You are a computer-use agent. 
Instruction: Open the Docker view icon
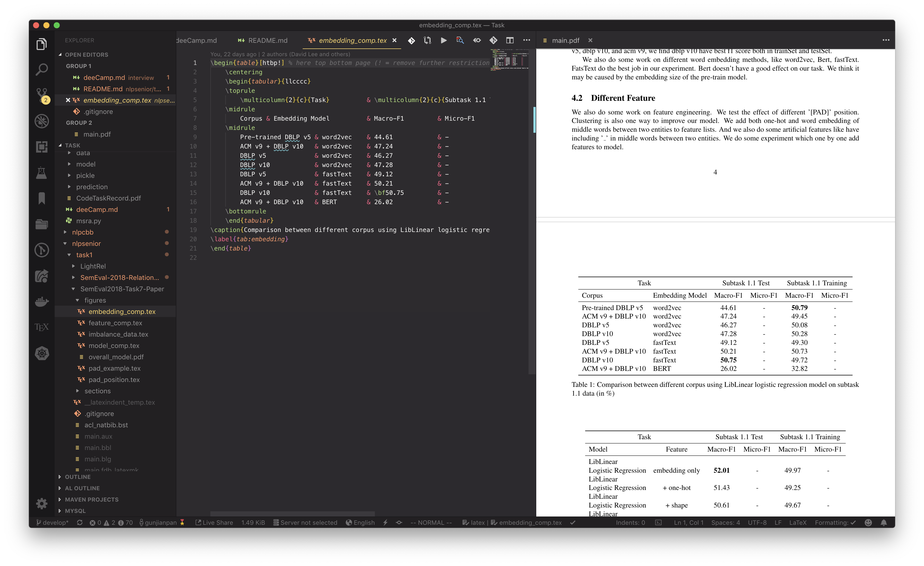[x=42, y=301]
